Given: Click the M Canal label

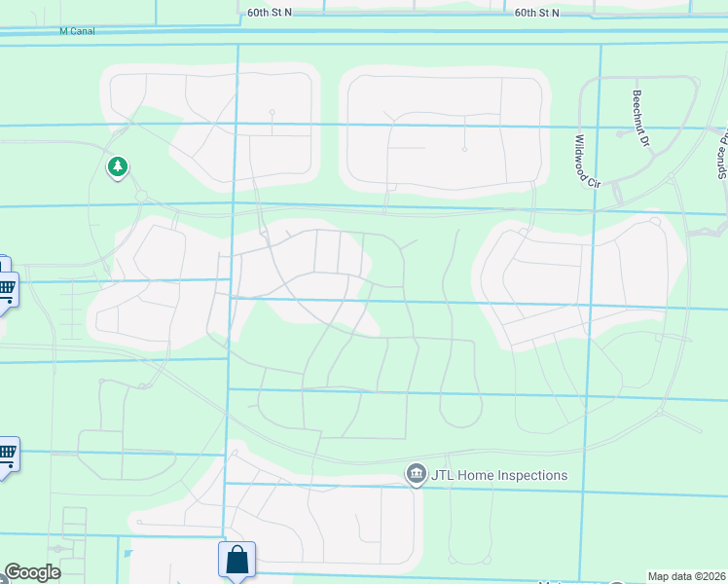Looking at the screenshot, I should coord(77,31).
